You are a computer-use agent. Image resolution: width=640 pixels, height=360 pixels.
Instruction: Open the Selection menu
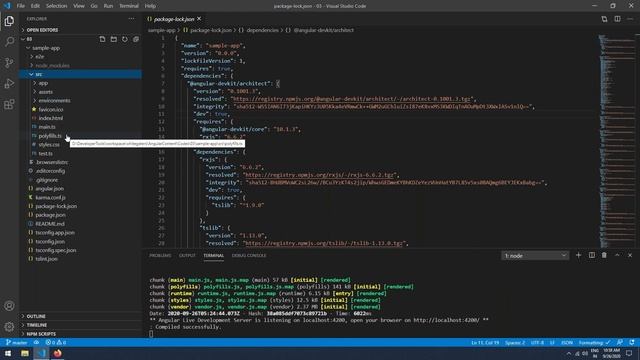tap(56, 6)
